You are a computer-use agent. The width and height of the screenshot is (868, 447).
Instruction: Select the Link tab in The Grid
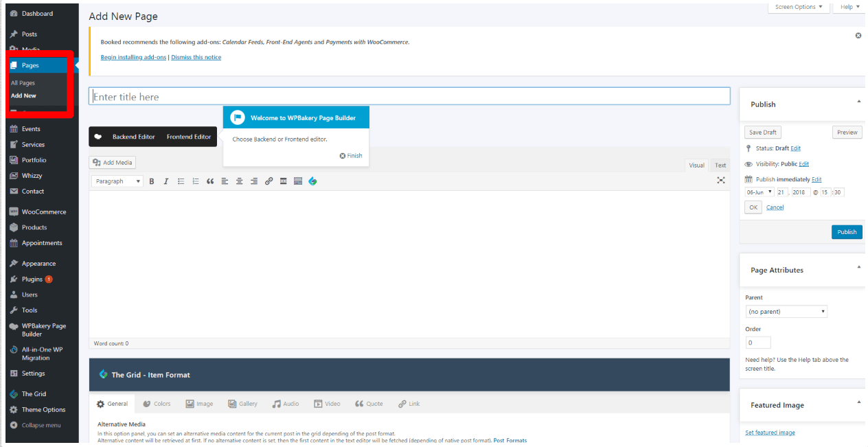pos(409,404)
